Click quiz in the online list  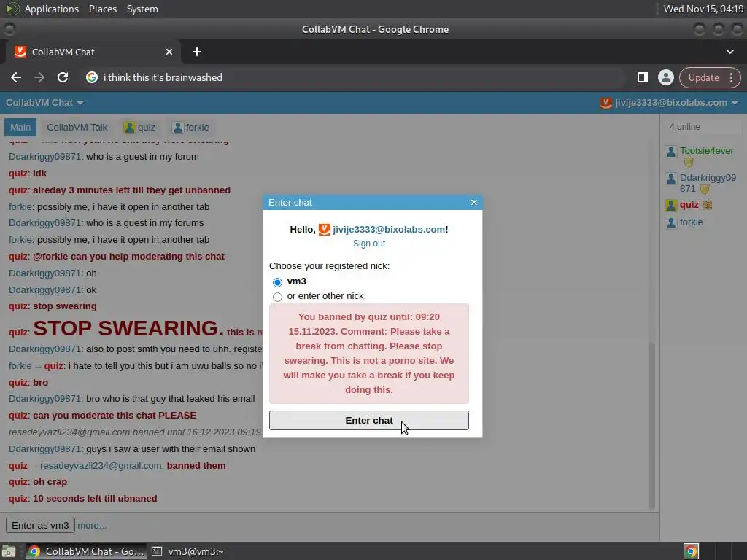pos(689,205)
